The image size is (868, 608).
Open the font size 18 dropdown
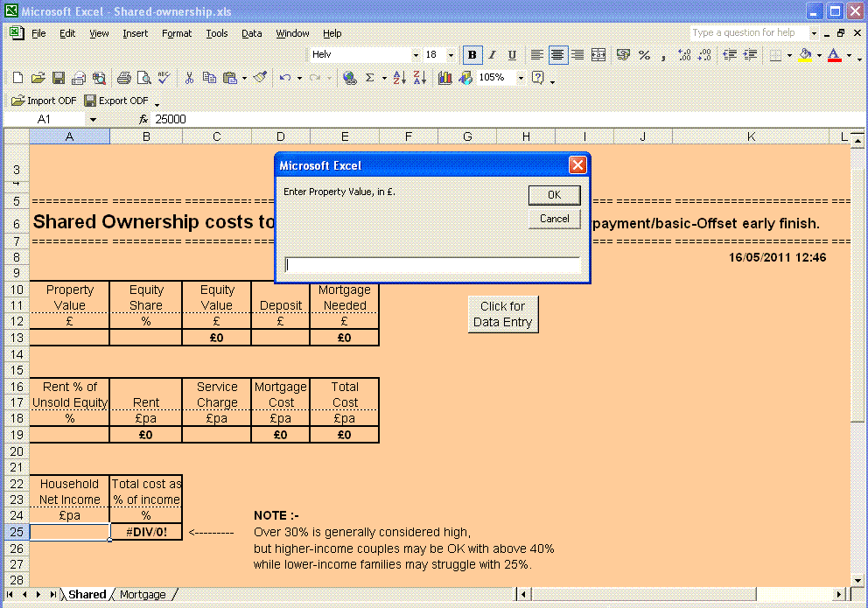point(451,55)
